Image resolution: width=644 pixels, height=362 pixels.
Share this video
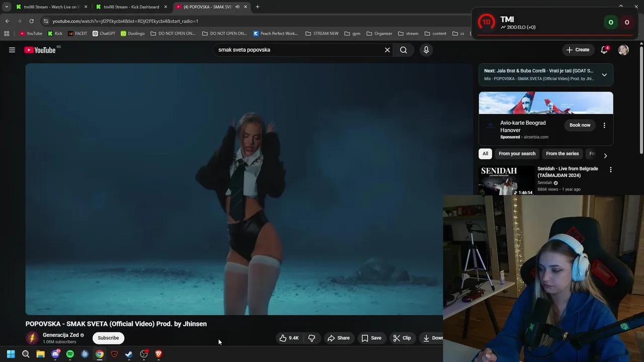point(339,338)
